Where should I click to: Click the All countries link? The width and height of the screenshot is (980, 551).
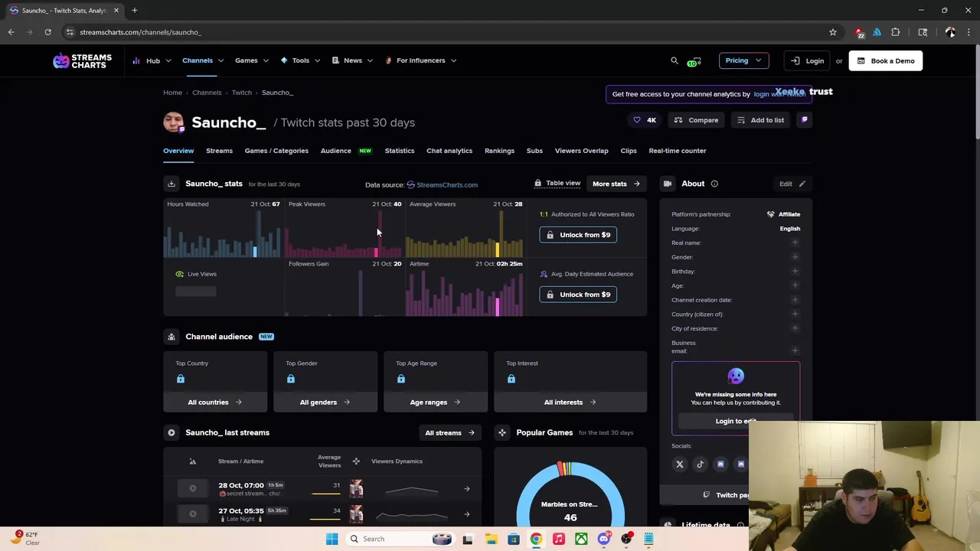pos(215,403)
